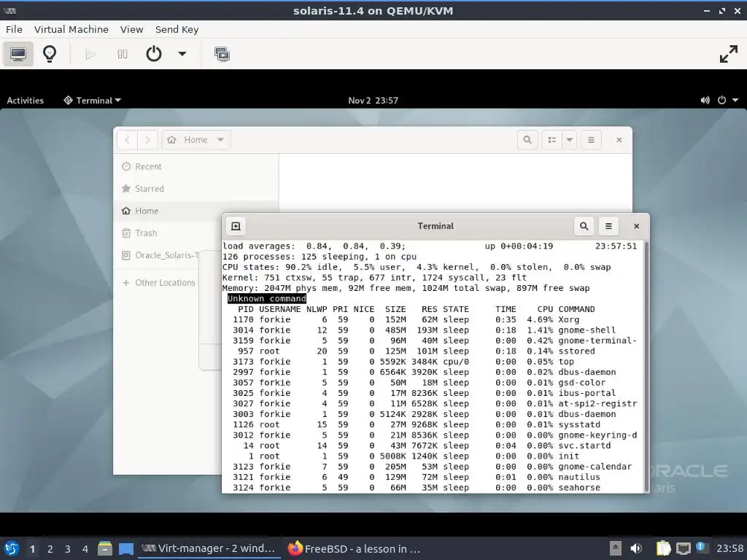The width and height of the screenshot is (747, 560).
Task: Open the clipboard manager tray icon
Action: click(663, 548)
